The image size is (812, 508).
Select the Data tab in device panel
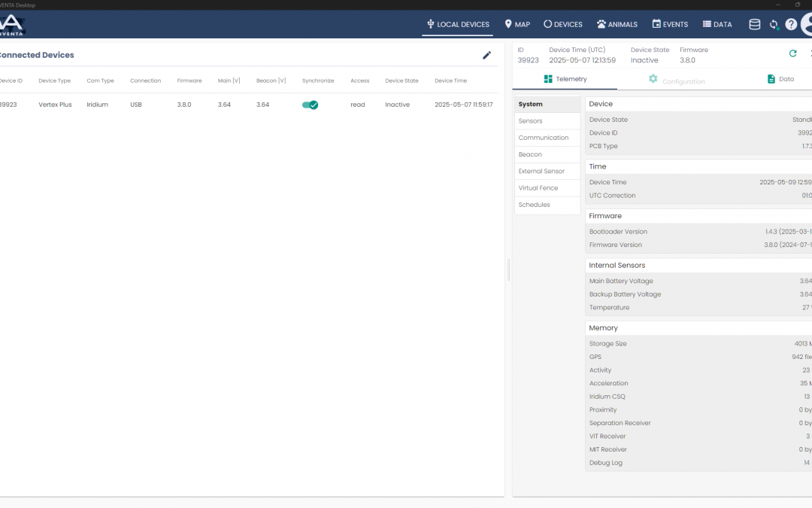pyautogui.click(x=780, y=79)
